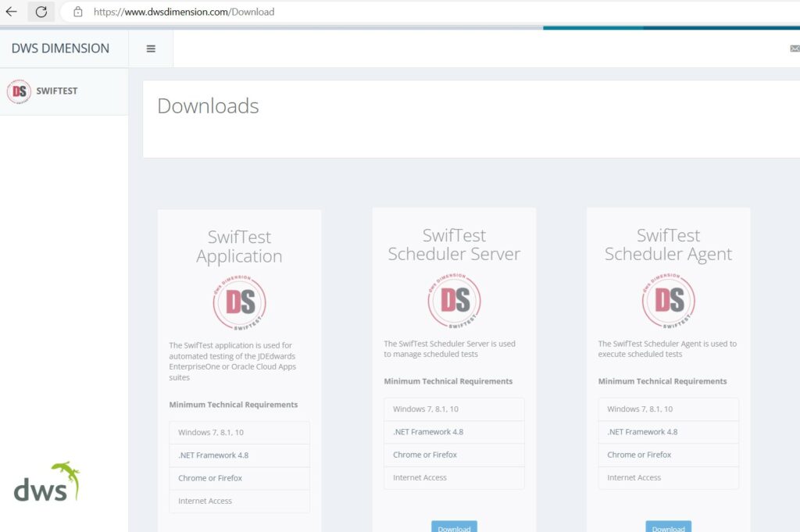
Task: Click the DWS DIMENSION brand title
Action: pyautogui.click(x=60, y=48)
